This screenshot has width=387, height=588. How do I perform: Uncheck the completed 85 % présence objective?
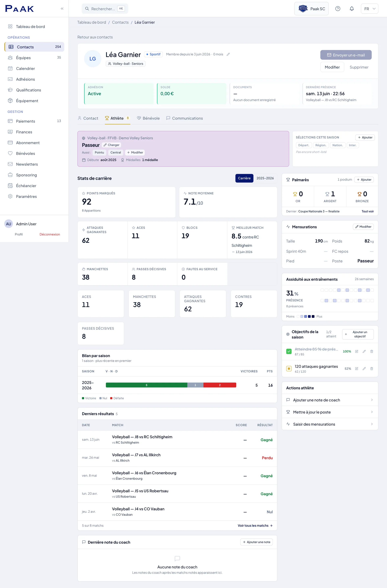(289, 351)
